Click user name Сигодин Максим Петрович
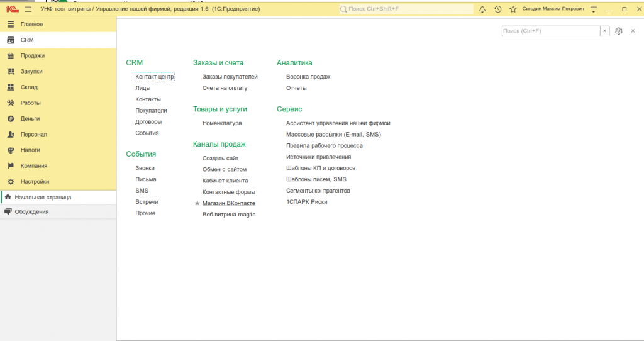 coord(553,9)
